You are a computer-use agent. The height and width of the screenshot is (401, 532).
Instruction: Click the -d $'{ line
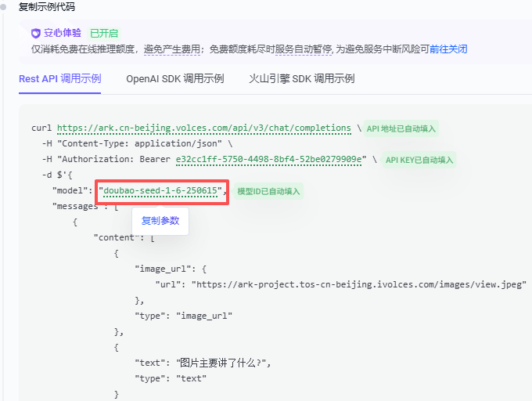click(x=57, y=175)
